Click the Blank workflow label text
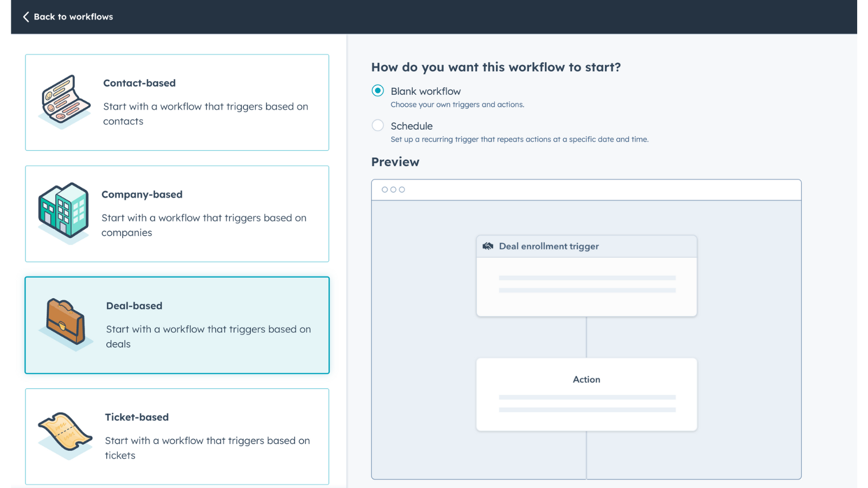 click(426, 92)
